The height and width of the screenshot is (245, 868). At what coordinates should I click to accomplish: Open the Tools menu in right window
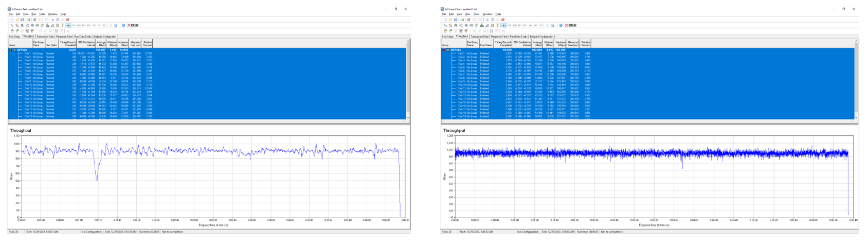click(x=476, y=14)
